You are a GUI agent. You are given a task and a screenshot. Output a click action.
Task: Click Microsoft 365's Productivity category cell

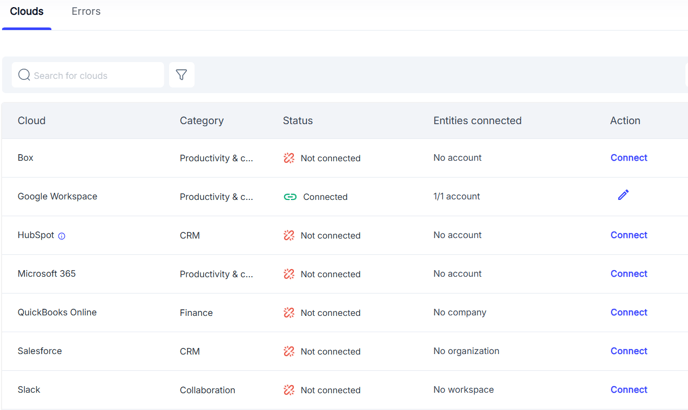(216, 274)
